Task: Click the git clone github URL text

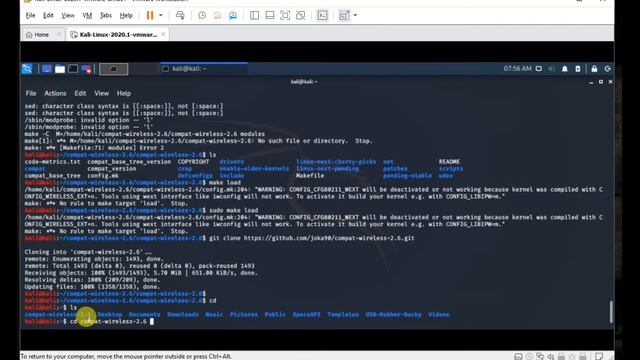Action: tap(329, 238)
